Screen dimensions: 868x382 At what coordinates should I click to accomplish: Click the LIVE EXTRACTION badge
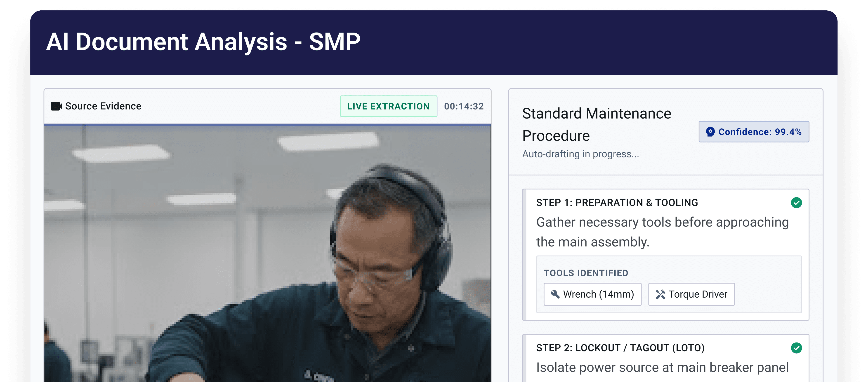[388, 106]
